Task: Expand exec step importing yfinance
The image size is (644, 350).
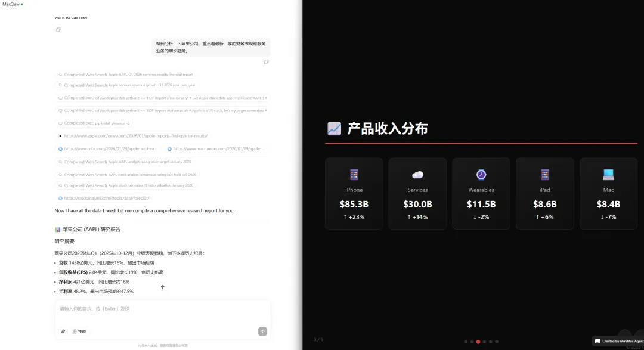Action: 162,98
